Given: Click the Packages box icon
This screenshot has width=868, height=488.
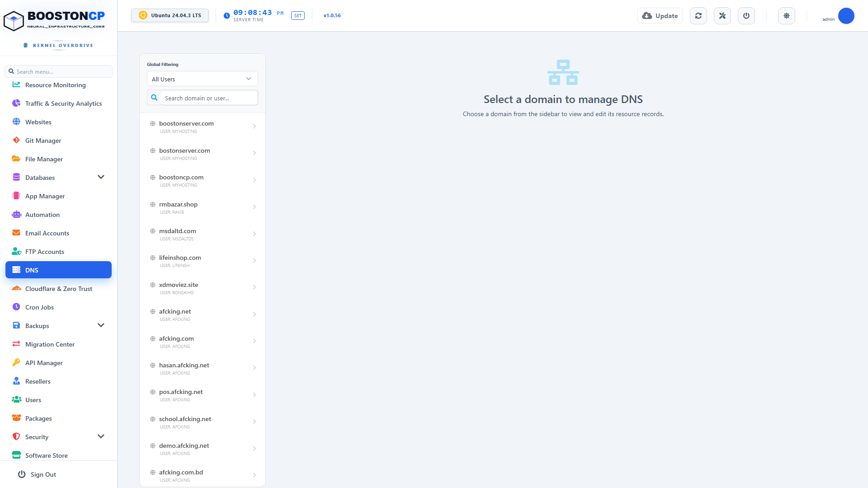Looking at the screenshot, I should 16,418.
